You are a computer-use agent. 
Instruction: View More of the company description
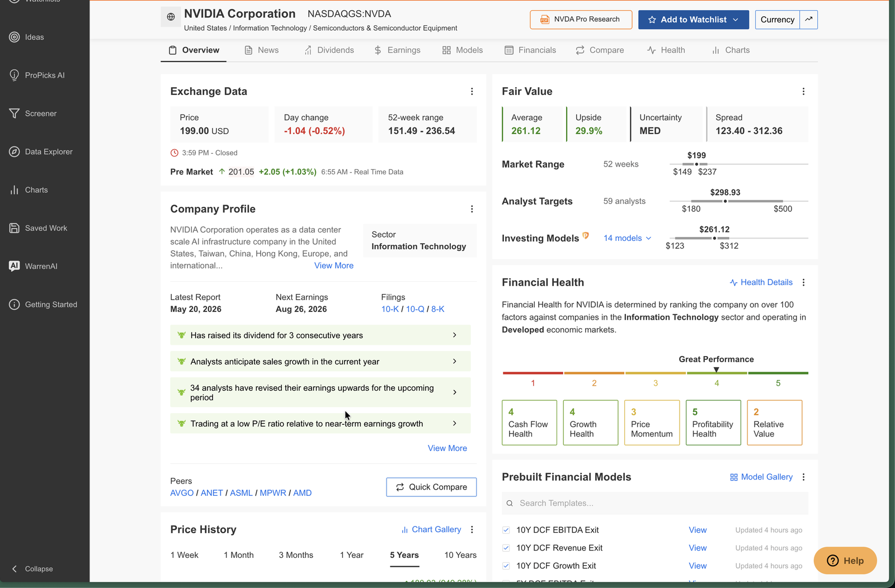(334, 265)
